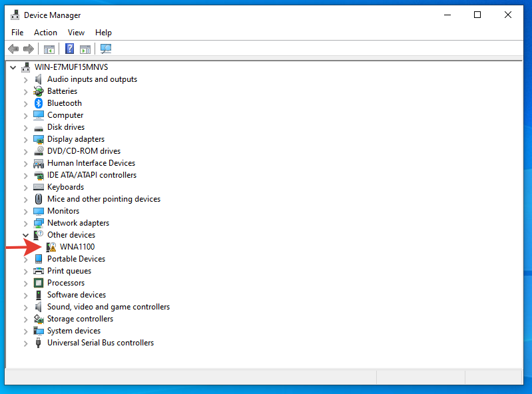Open the View menu
This screenshot has height=394, width=532.
point(76,33)
